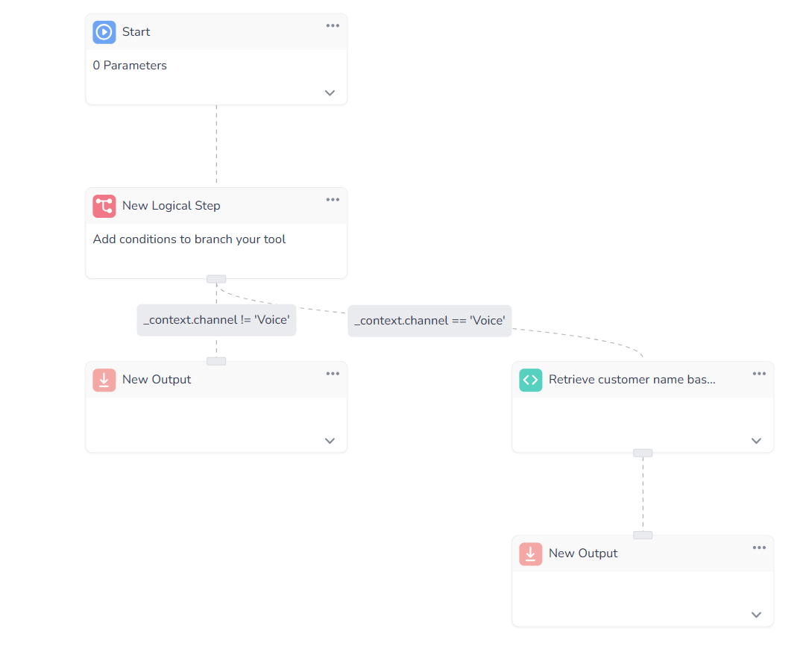Image resolution: width=812 pixels, height=649 pixels.
Task: Open more options for output after Retrieve customer name
Action: (759, 548)
